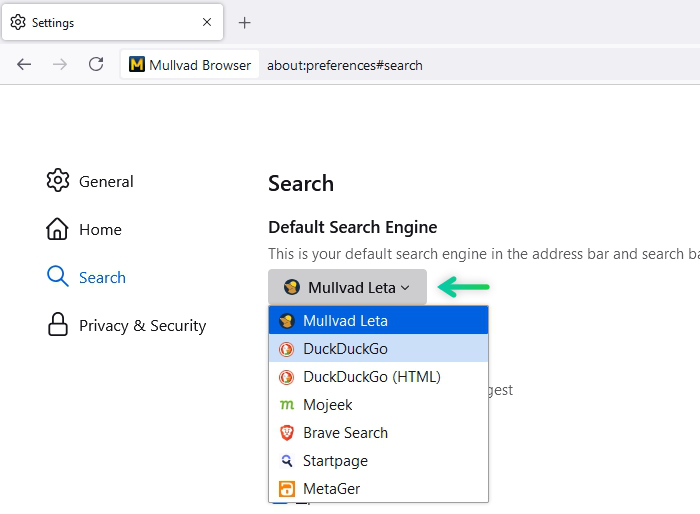
Task: Open a new tab with plus button
Action: pyautogui.click(x=245, y=22)
